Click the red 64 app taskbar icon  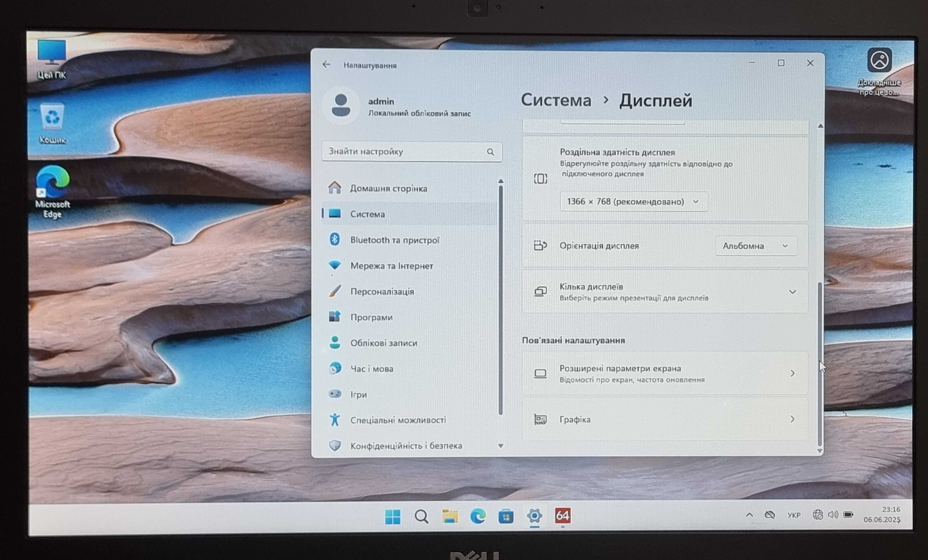click(x=562, y=516)
